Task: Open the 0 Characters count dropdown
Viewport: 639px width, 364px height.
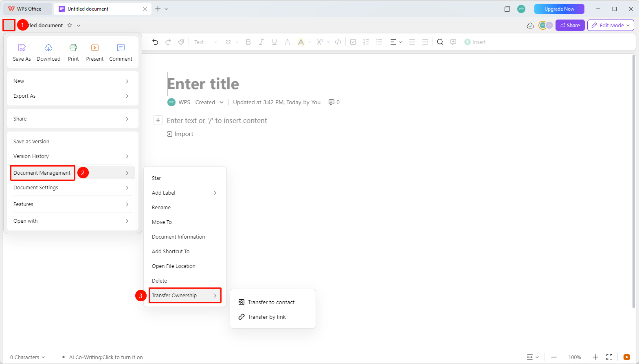Action: (x=27, y=357)
